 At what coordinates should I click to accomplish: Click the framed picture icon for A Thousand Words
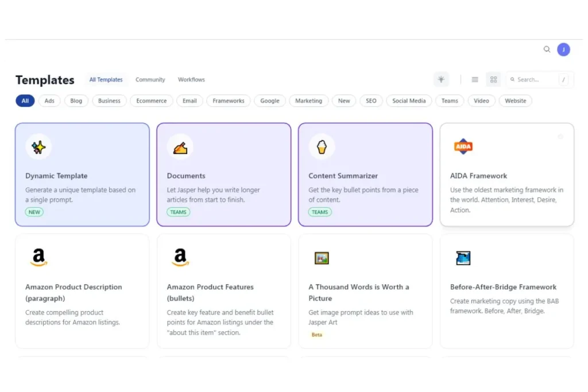(x=322, y=258)
